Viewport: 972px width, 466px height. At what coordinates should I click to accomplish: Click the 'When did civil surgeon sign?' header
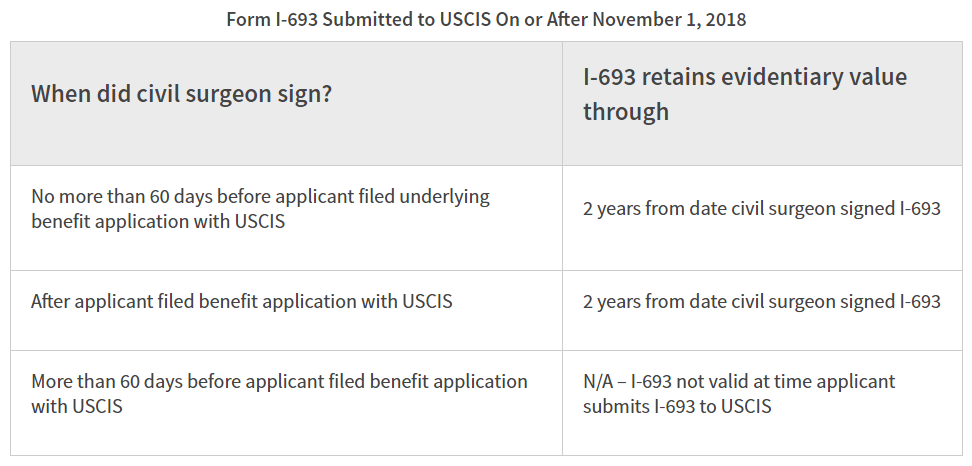[182, 95]
